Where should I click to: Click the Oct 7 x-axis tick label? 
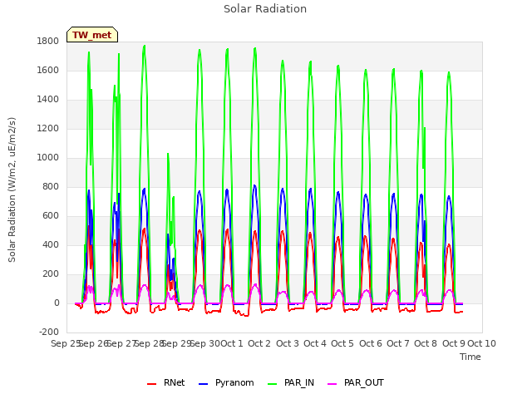click(398, 343)
